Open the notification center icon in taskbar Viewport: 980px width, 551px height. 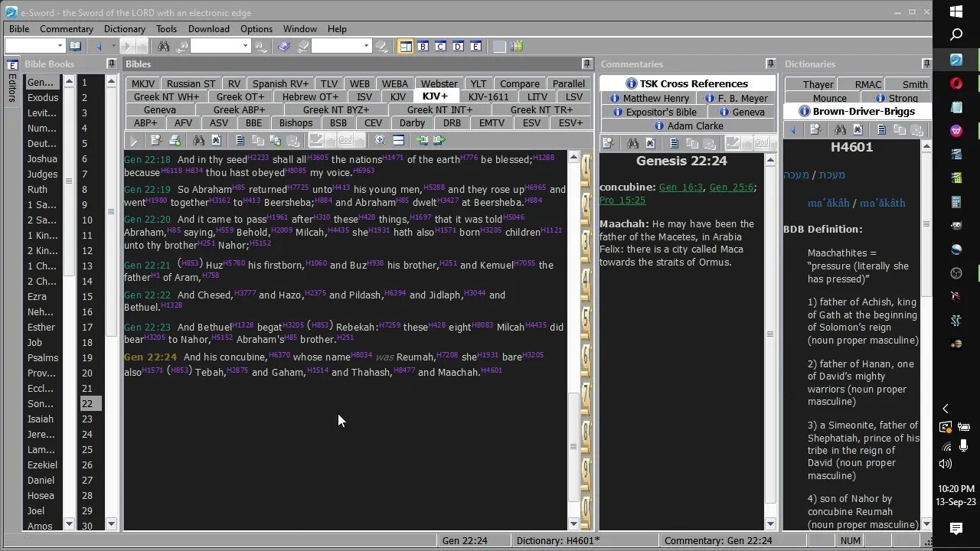956,528
